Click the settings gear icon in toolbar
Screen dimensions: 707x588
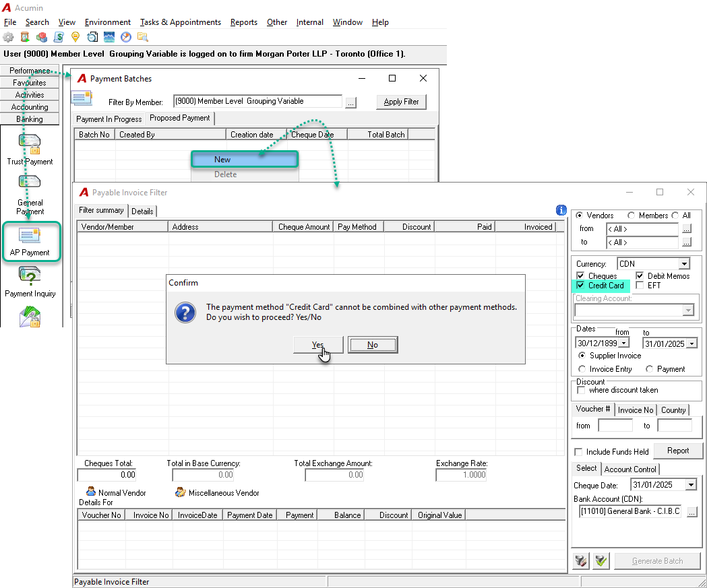click(x=8, y=37)
